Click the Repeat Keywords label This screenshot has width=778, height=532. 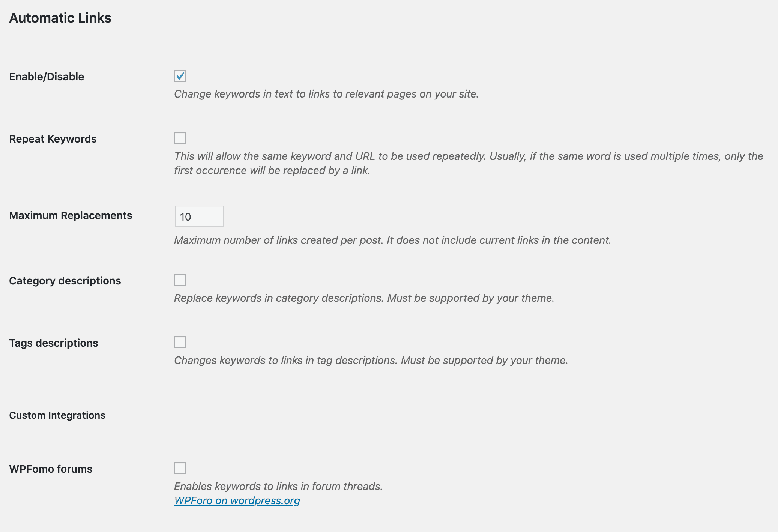(53, 139)
